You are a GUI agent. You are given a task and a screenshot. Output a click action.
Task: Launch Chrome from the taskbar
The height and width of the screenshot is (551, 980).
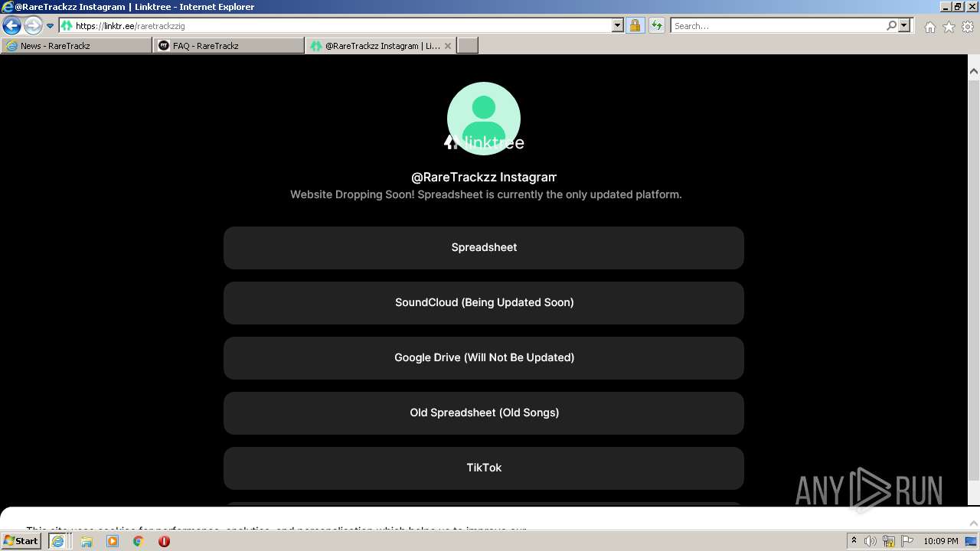[139, 541]
